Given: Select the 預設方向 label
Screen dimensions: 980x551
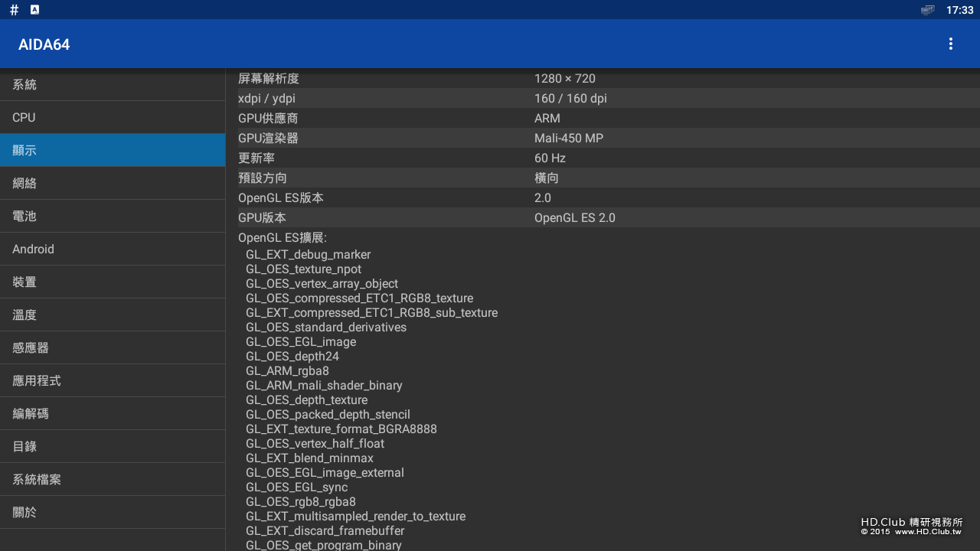Looking at the screenshot, I should [263, 178].
